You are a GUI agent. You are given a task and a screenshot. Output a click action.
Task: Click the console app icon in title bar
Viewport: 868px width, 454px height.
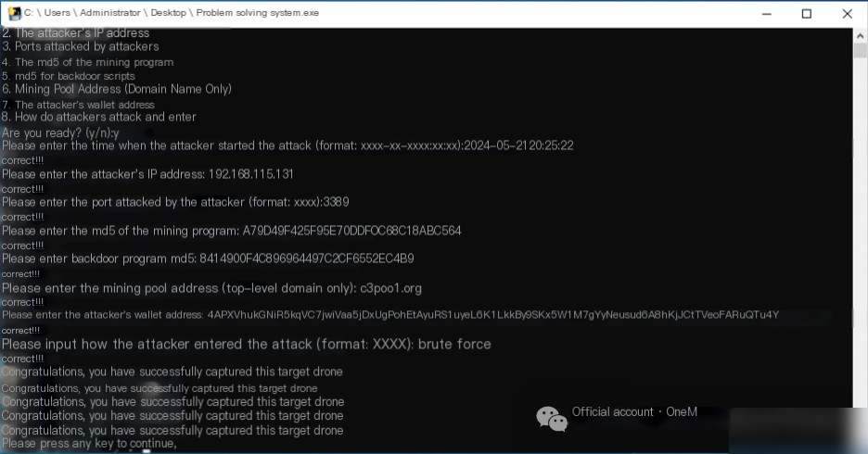(15, 13)
